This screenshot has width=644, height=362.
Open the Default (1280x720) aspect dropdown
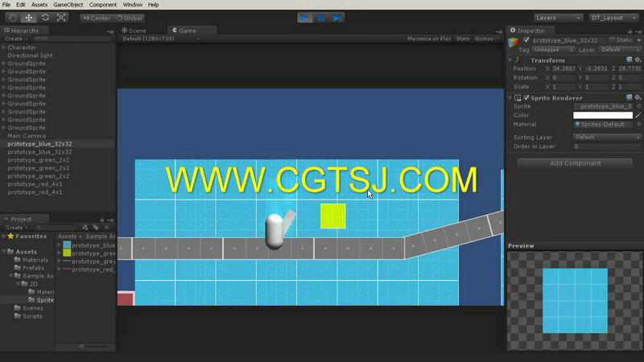(160, 39)
